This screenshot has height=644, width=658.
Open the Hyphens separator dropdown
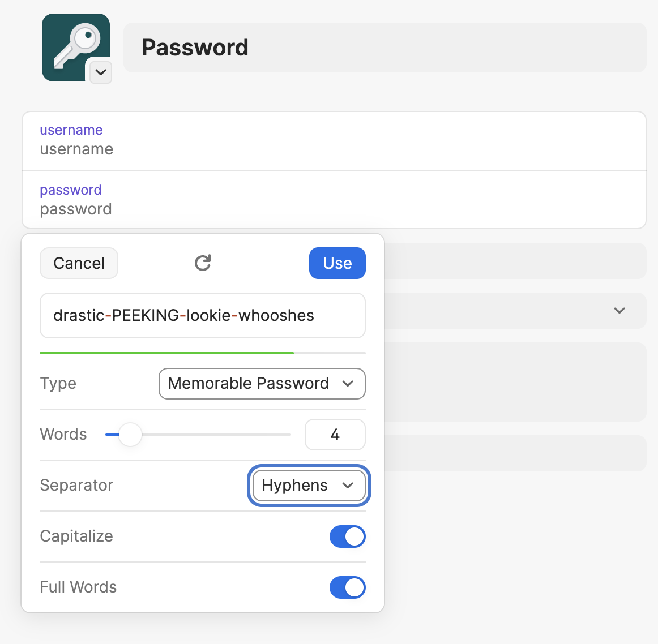pos(308,486)
